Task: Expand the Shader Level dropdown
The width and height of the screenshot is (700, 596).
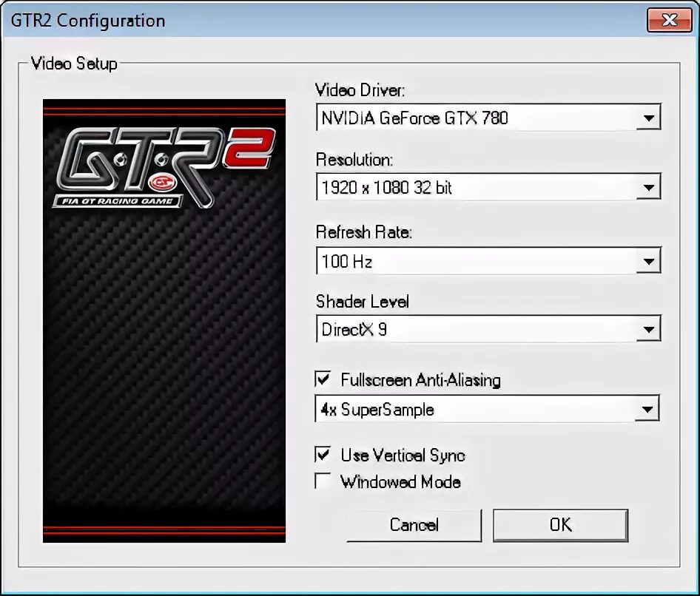Action: 488,329
